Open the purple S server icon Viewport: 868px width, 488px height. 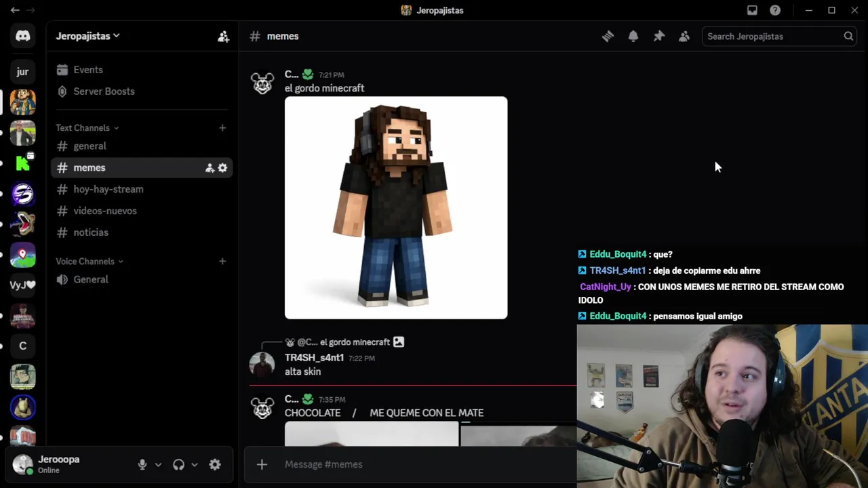[x=22, y=195]
